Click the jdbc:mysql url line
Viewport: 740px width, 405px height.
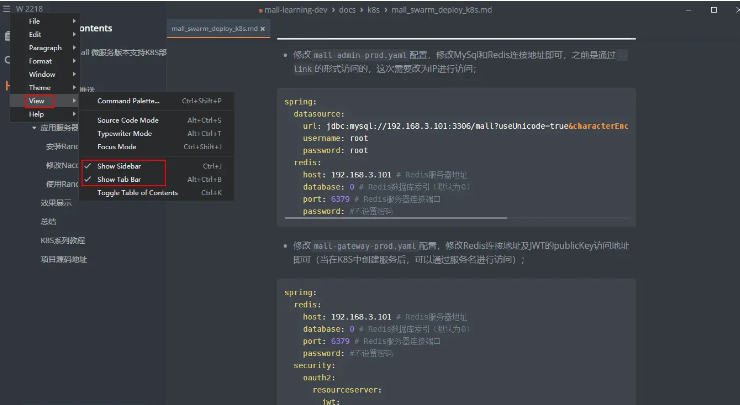pos(465,126)
